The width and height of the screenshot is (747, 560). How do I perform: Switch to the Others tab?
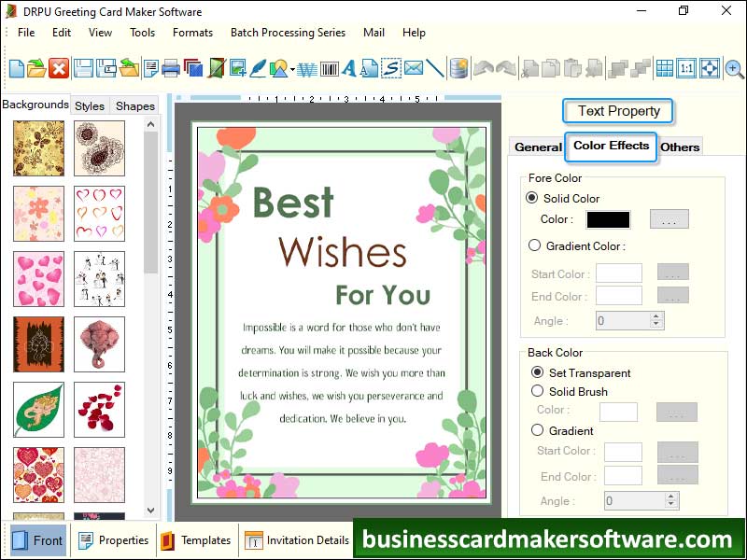680,147
